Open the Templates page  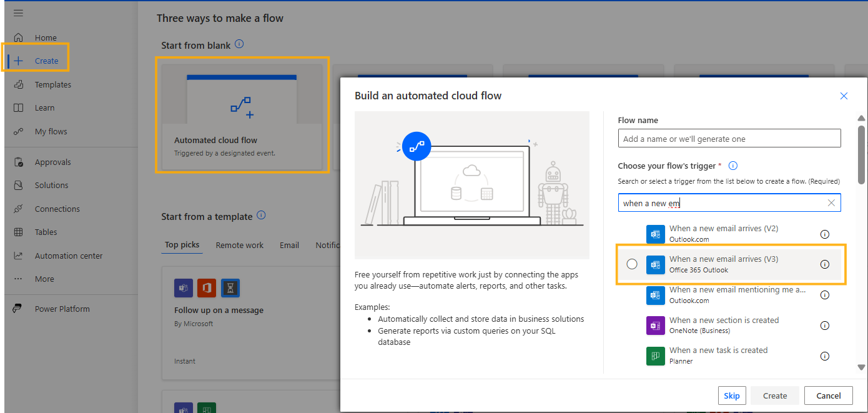pos(52,84)
